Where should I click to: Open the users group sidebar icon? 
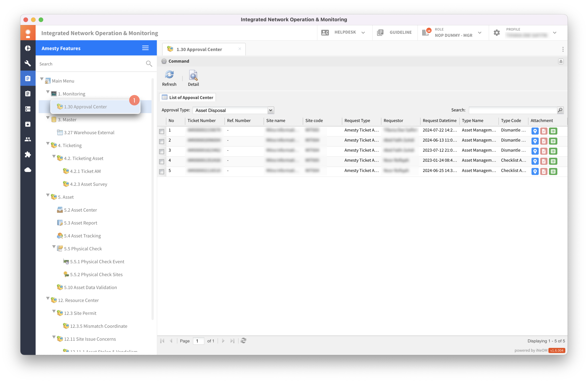point(28,139)
